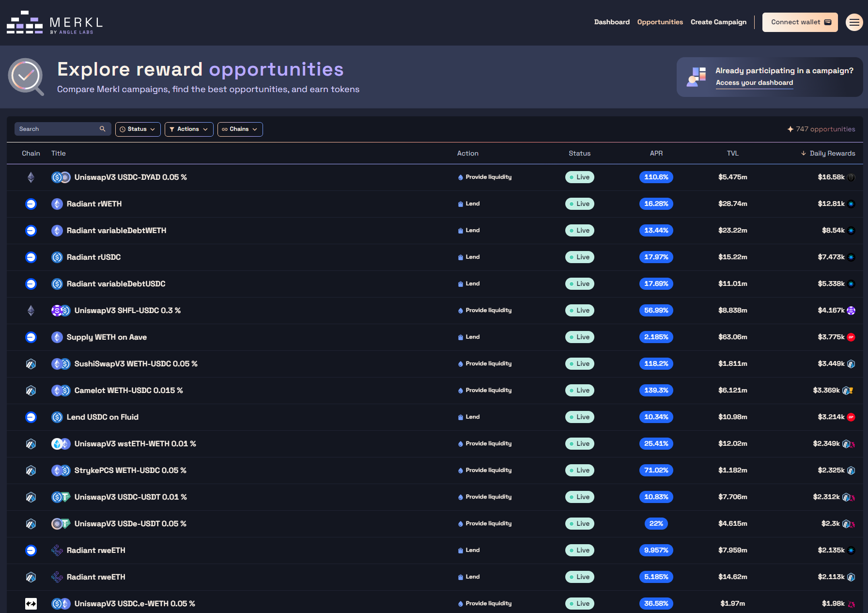Click the Ethereum chain icon for UniswapV3 SHFL-USDC
The image size is (868, 613).
(x=31, y=311)
